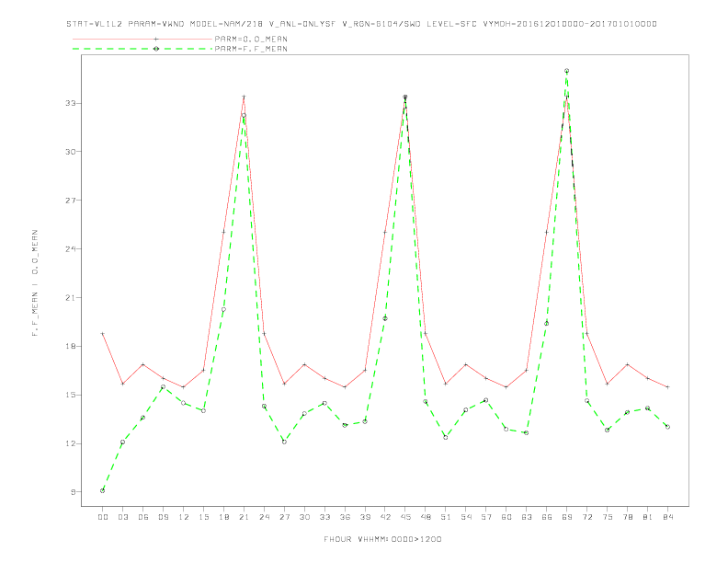Click the red observed point at hour 18
Image resolution: width=728 pixels, height=563 pixels.
point(223,232)
